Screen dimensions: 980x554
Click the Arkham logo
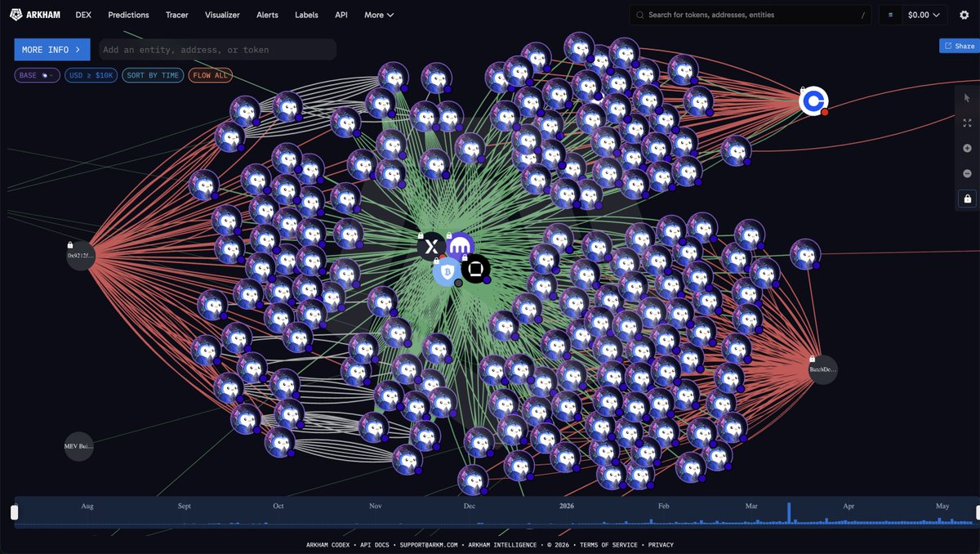coord(36,15)
